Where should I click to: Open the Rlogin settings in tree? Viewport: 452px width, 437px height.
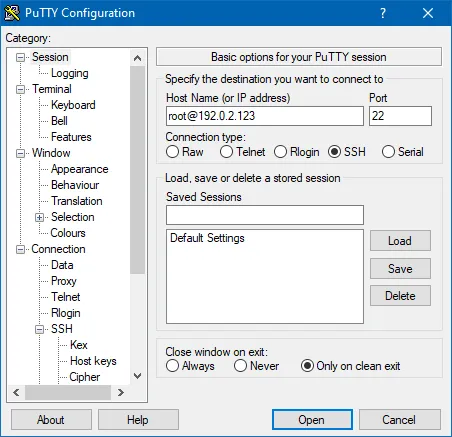click(x=66, y=313)
